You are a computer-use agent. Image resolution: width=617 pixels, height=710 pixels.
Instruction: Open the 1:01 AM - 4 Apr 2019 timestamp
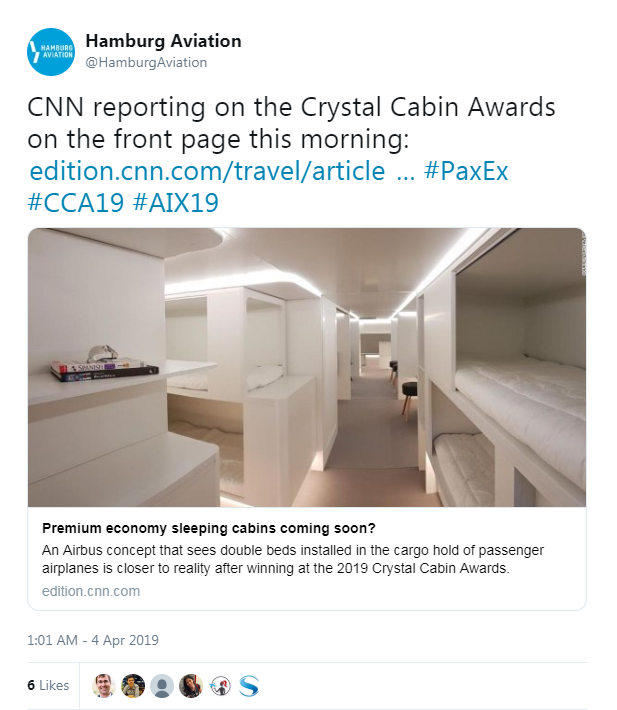click(93, 640)
